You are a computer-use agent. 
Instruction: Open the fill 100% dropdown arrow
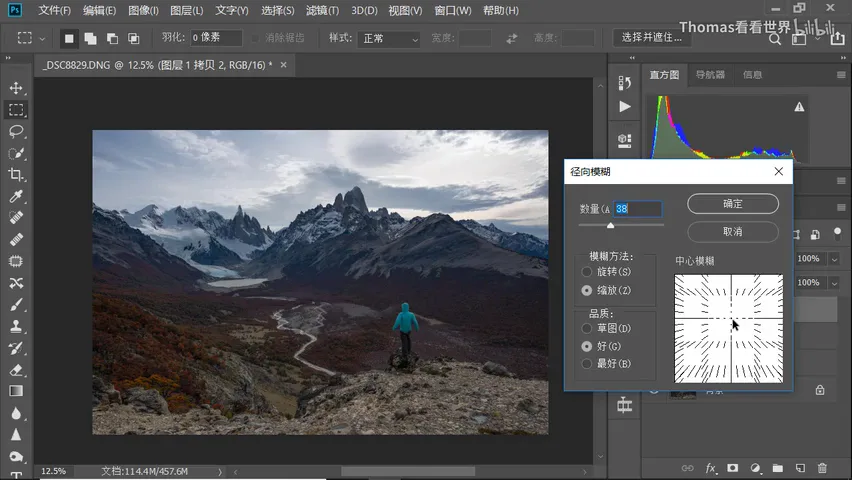click(835, 283)
